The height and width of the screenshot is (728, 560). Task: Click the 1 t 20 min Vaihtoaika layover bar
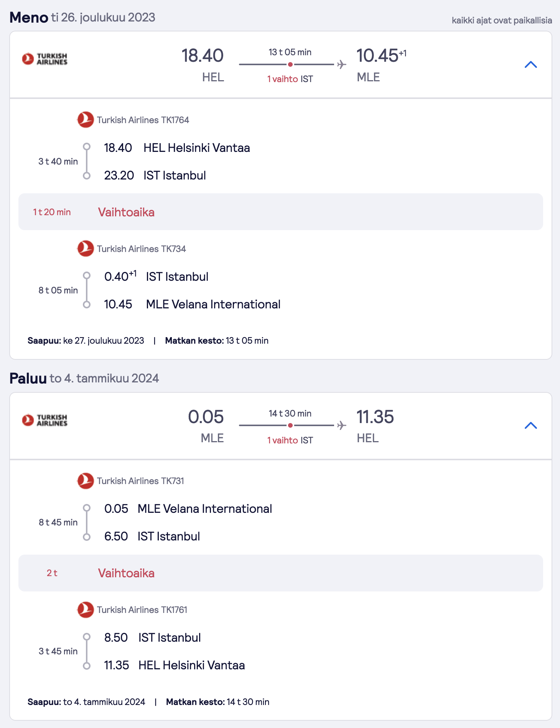(281, 212)
